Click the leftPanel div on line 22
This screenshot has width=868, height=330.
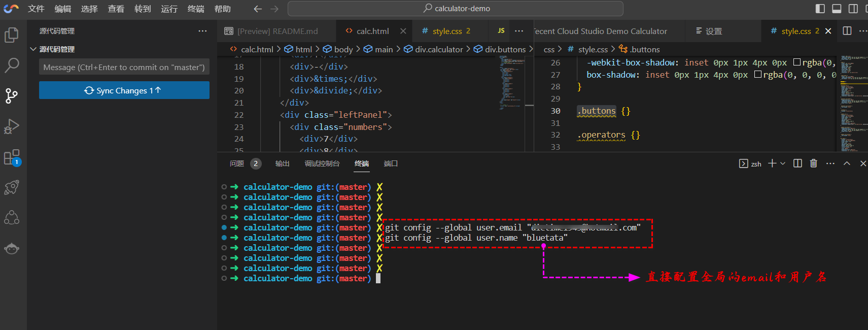coord(336,115)
